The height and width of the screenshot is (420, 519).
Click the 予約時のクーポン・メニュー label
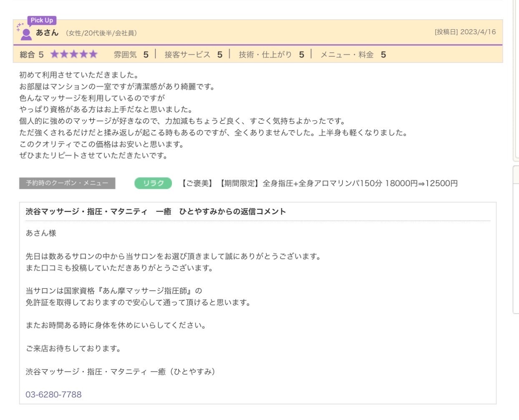pyautogui.click(x=67, y=183)
